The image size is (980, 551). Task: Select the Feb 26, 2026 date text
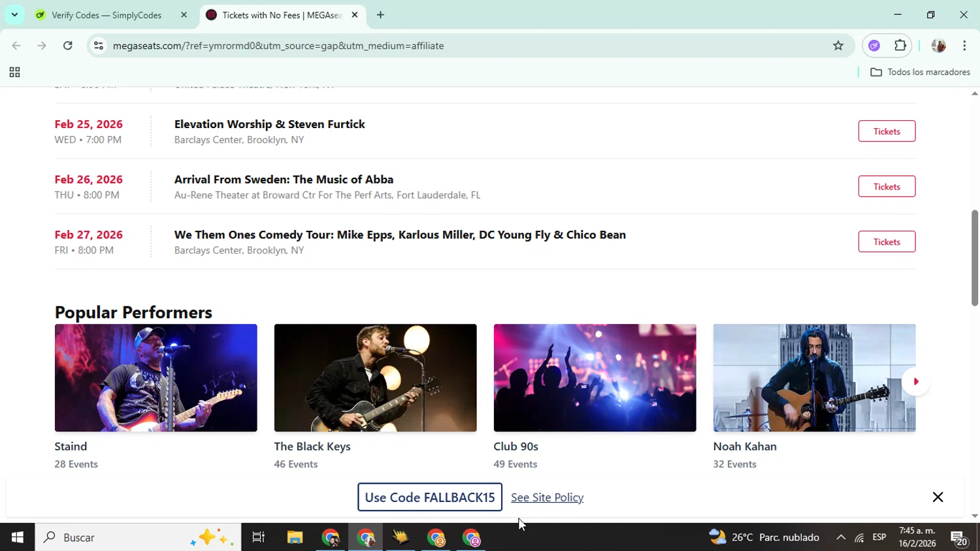coord(89,180)
